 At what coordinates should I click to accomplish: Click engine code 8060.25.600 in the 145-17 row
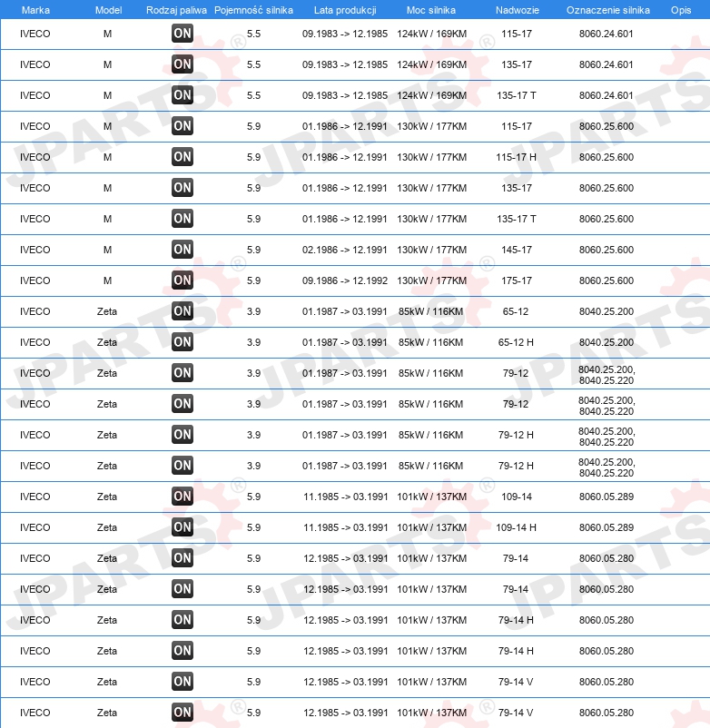click(606, 250)
